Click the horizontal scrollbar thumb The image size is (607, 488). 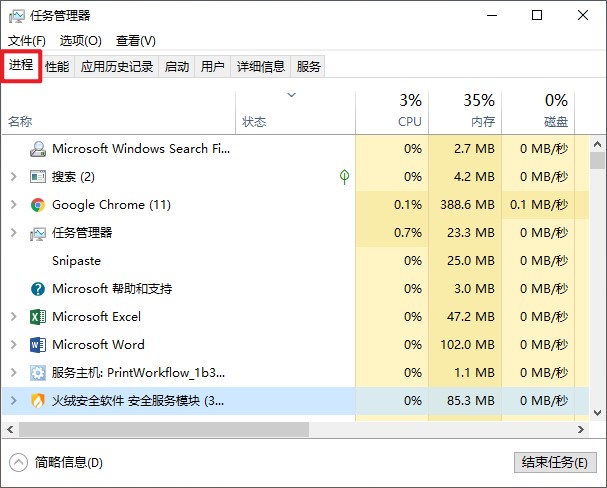(164, 429)
